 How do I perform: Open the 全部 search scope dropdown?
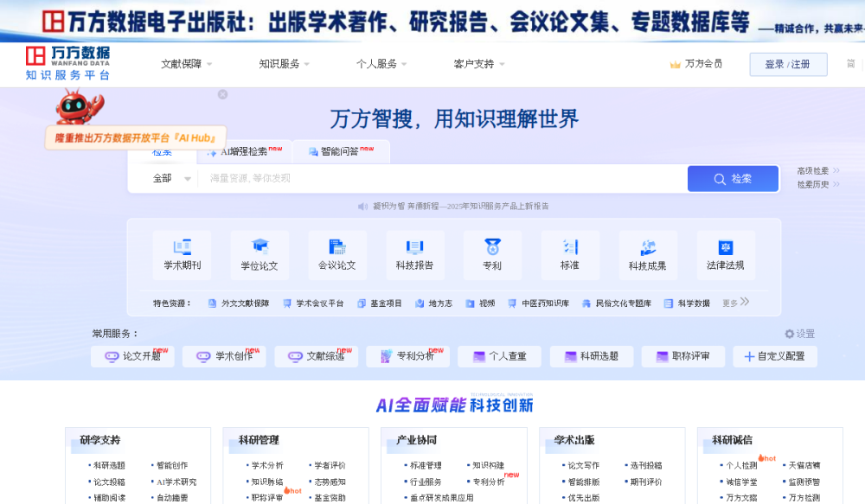pos(171,178)
